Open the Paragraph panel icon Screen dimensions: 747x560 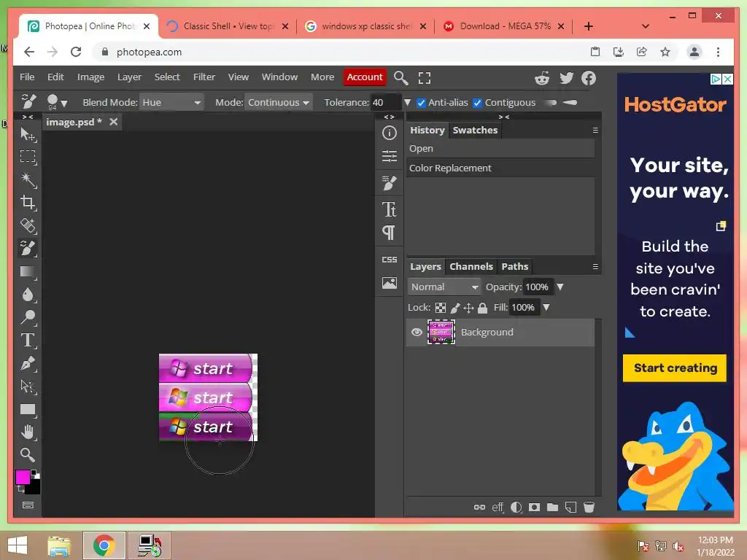[390, 233]
